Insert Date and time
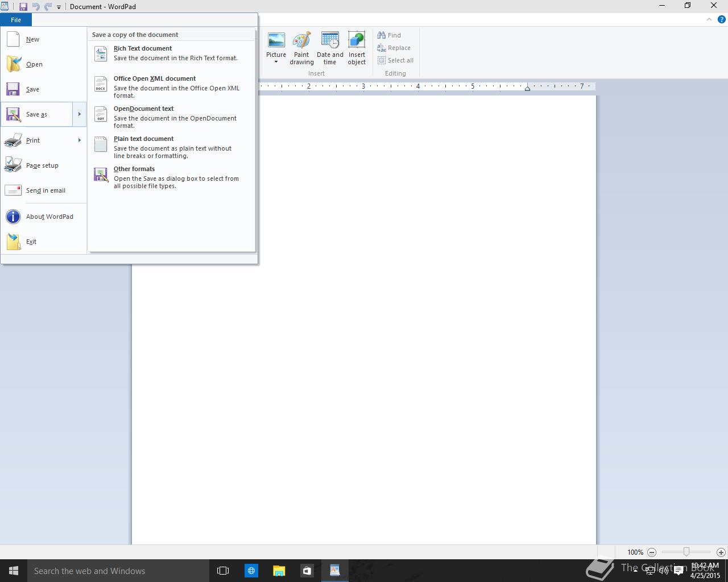 point(330,49)
